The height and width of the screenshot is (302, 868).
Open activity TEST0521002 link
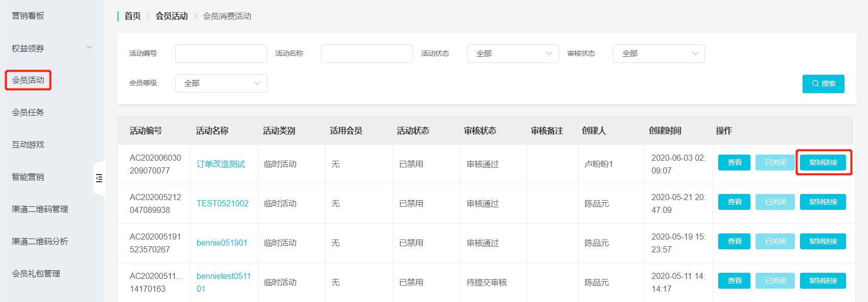click(223, 204)
